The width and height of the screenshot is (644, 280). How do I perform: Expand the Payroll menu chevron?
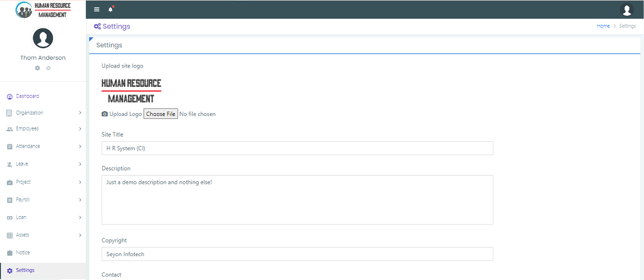[x=80, y=200]
